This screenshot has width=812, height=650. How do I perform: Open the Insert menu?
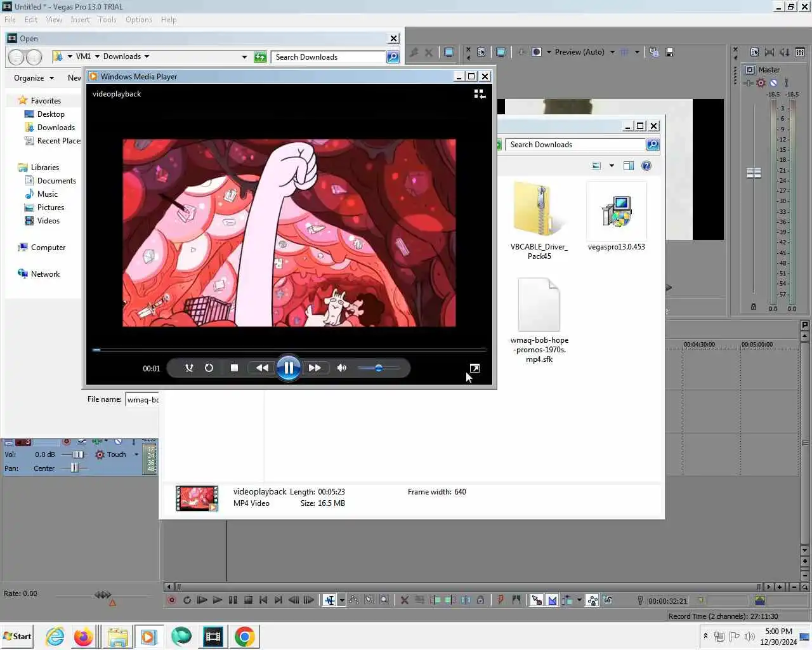[x=80, y=20]
